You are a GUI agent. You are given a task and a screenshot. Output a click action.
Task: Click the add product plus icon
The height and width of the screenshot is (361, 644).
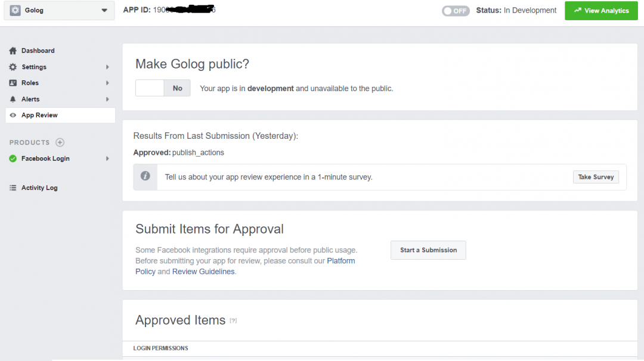tap(60, 142)
